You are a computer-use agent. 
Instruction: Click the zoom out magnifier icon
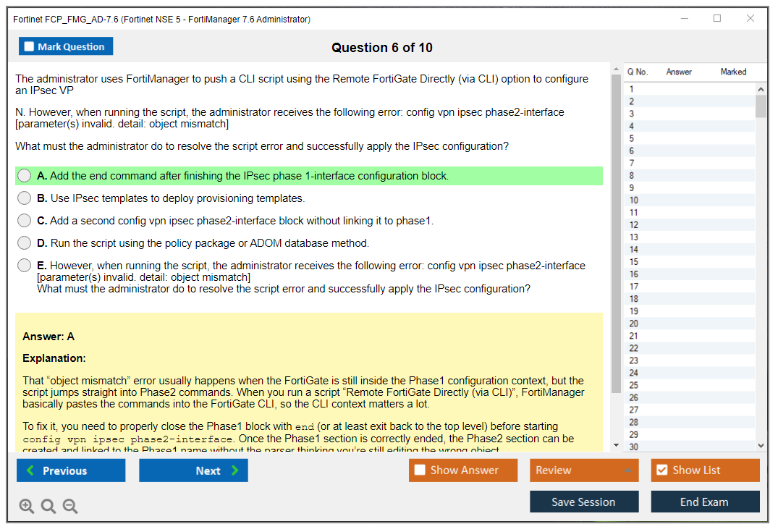click(70, 506)
